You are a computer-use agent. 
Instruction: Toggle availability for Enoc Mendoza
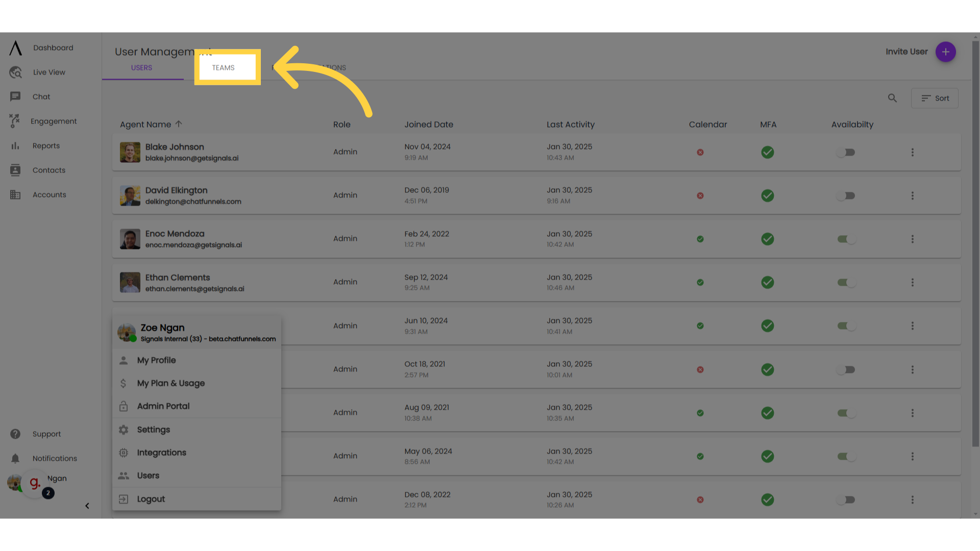[847, 239]
